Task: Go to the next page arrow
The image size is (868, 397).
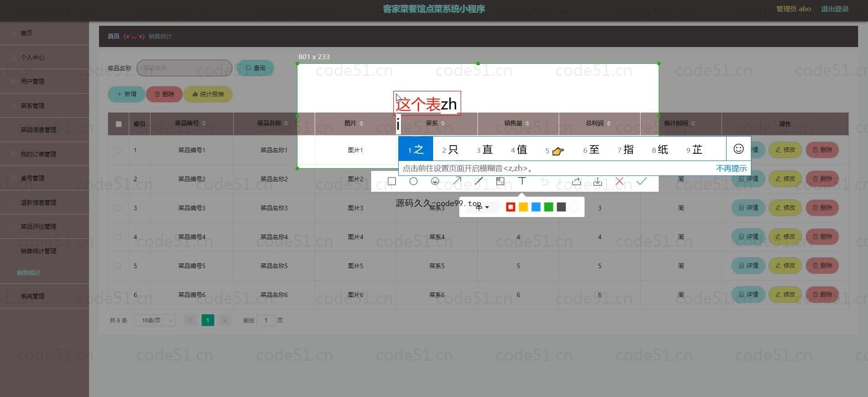Action: pos(225,320)
